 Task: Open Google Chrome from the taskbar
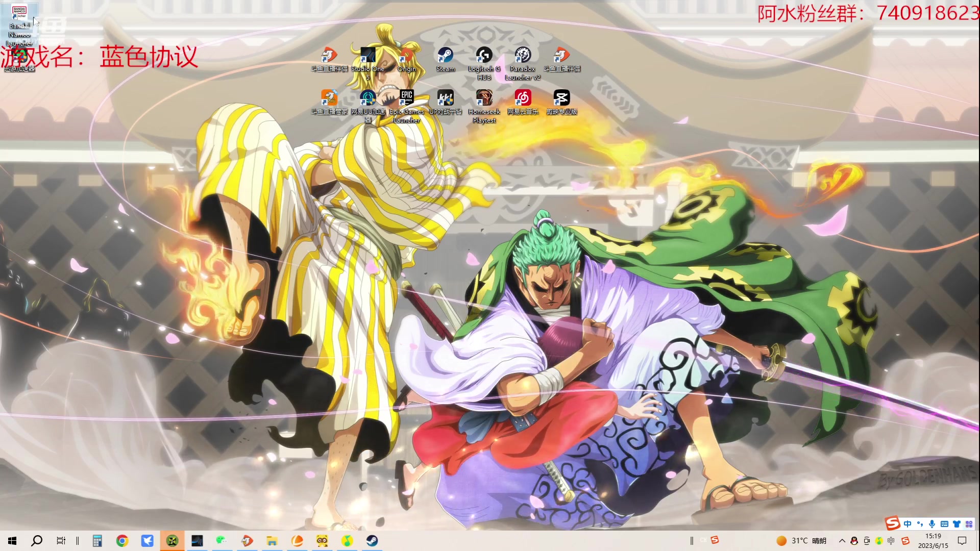coord(122,541)
